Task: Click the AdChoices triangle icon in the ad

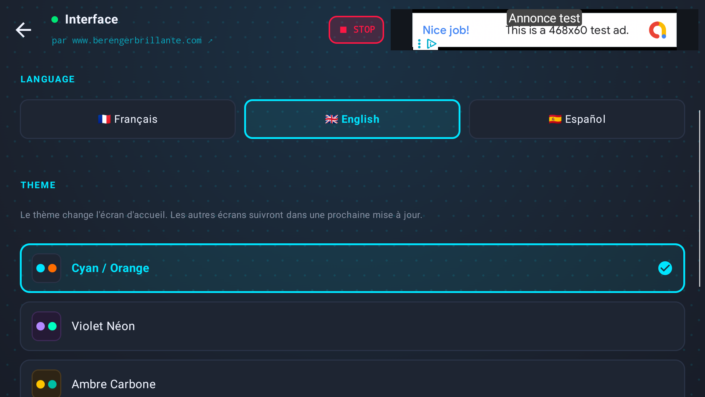Action: pyautogui.click(x=432, y=44)
